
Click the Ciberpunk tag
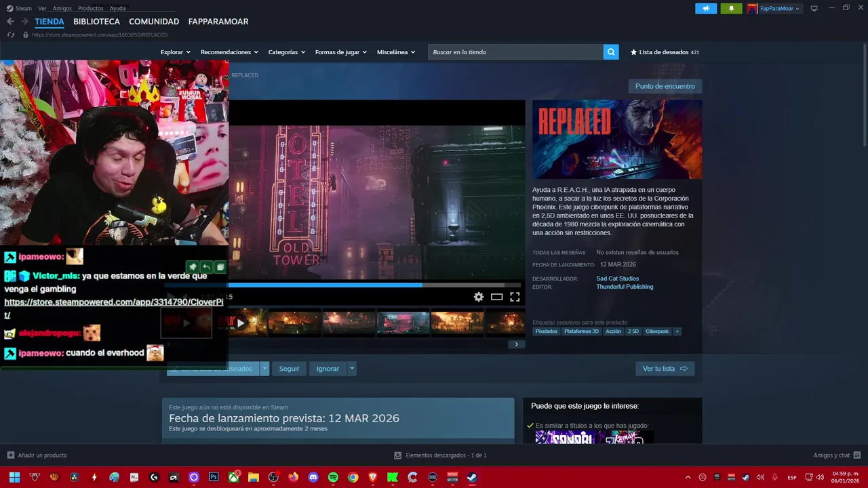pyautogui.click(x=656, y=331)
